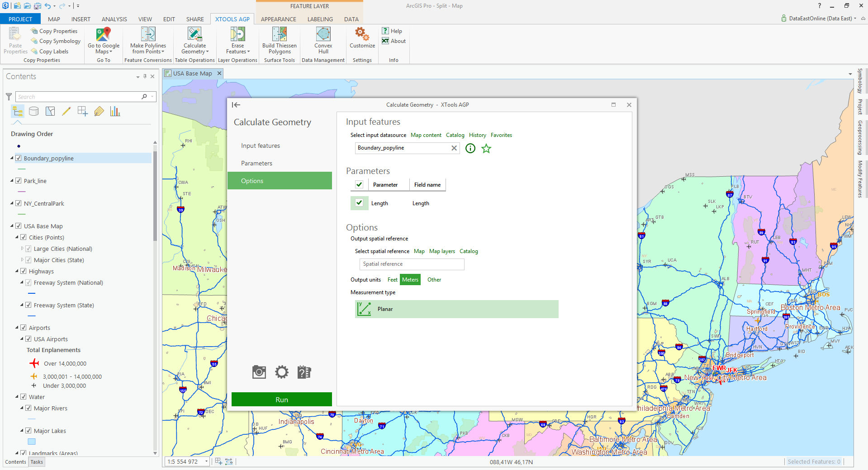Go to the Parameters section
The height and width of the screenshot is (470, 868).
[256, 163]
